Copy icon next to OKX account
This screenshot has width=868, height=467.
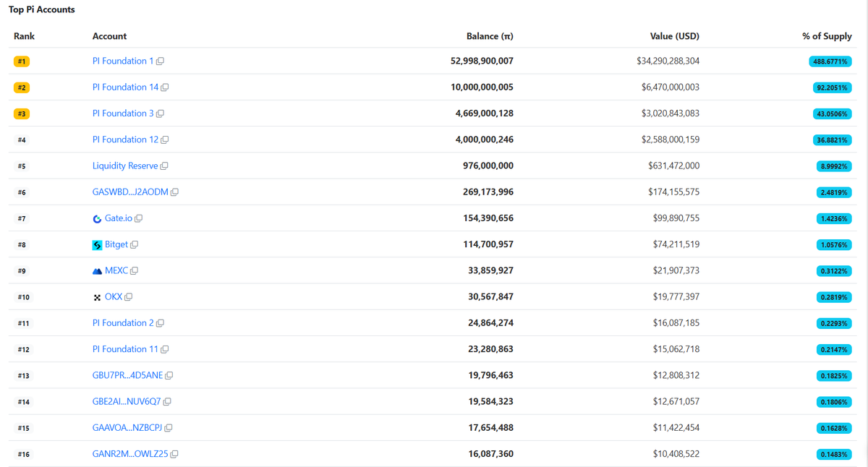point(129,297)
